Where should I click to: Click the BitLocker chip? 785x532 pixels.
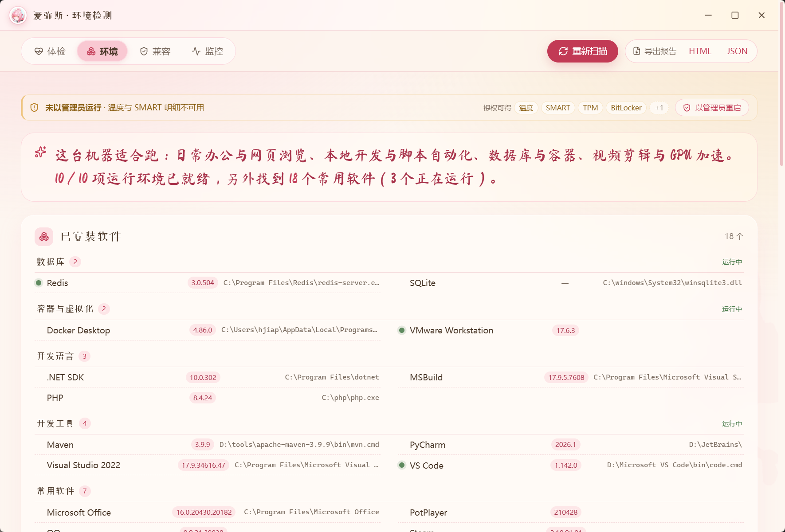(626, 108)
